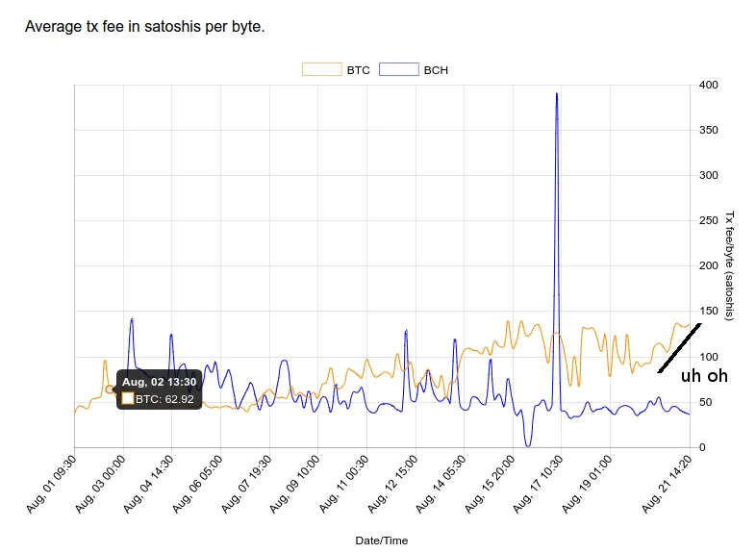The image size is (756, 553).
Task: Click y-axis tick label '50'
Action: pos(705,402)
